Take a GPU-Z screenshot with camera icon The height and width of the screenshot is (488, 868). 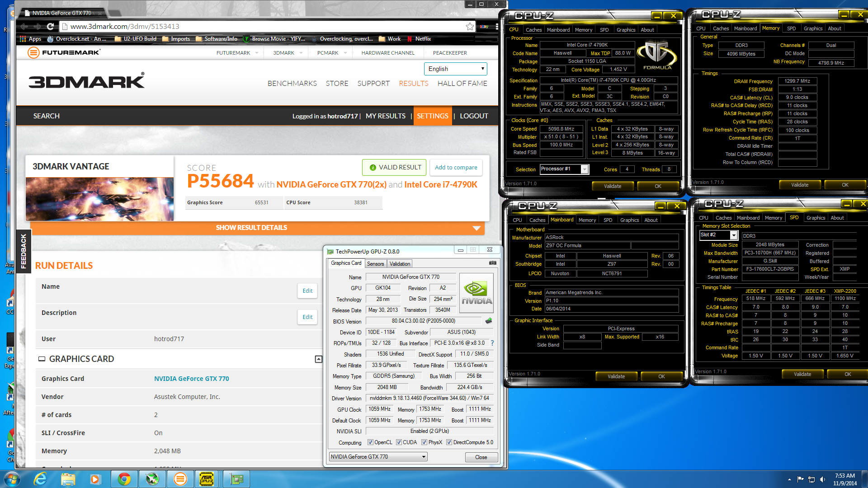[493, 263]
